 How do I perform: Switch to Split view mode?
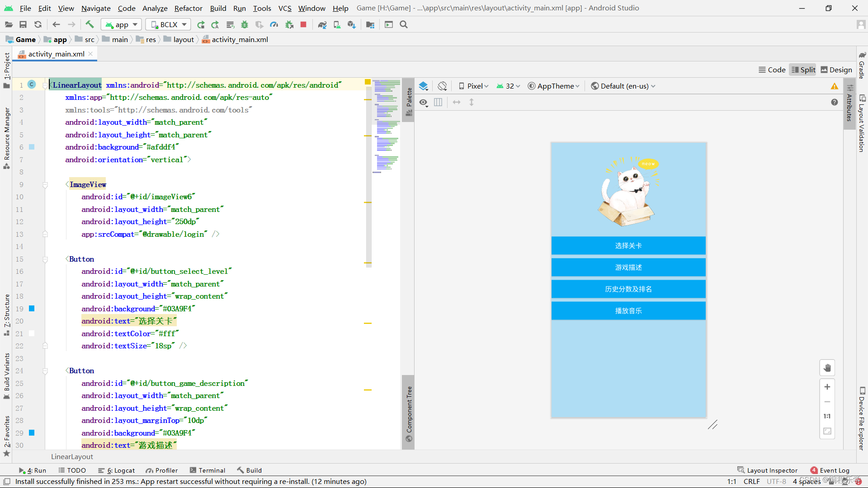(x=803, y=70)
